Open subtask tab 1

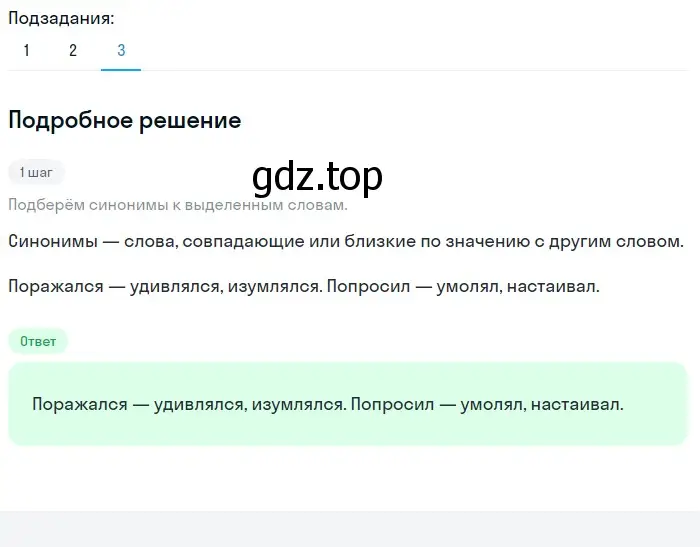pos(27,50)
